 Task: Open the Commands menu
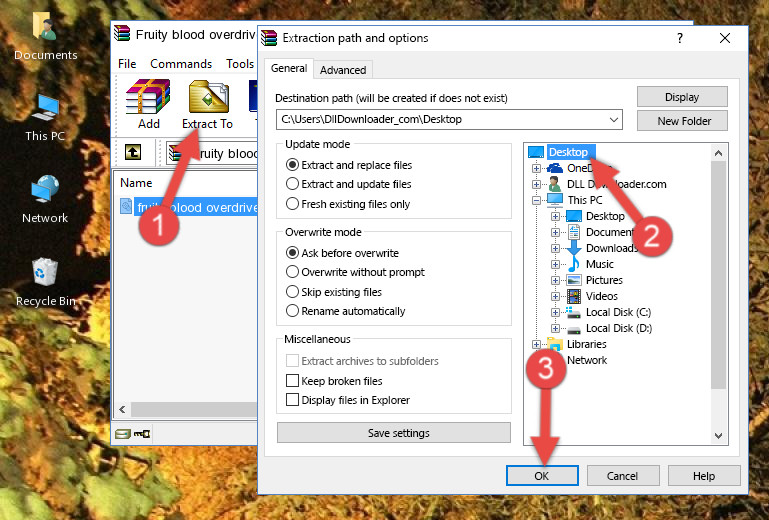pos(181,64)
